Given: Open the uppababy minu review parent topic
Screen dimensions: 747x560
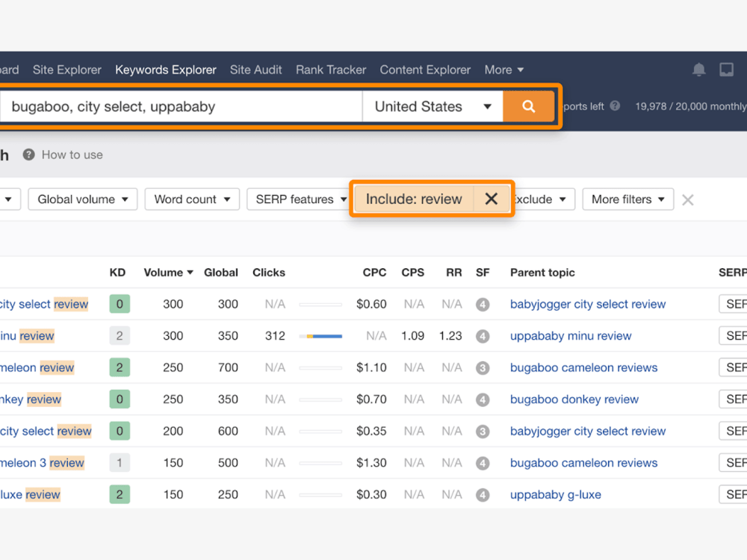Looking at the screenshot, I should (570, 336).
